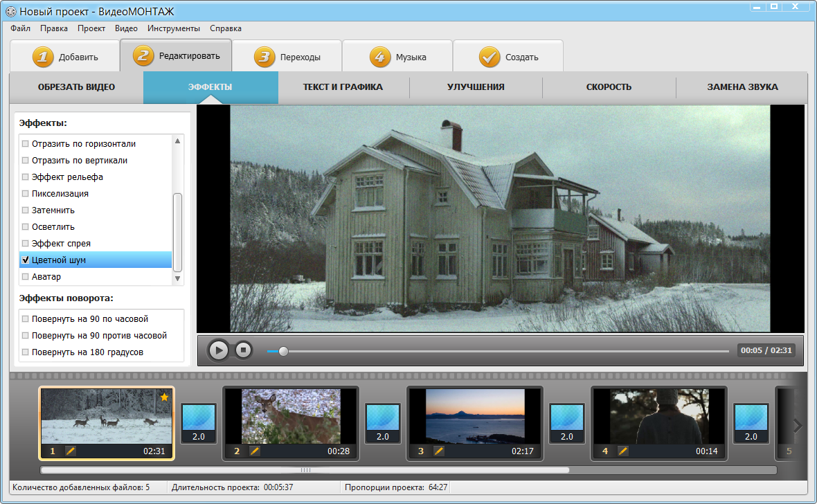Open the transition tile between clips 3 and 4
The image size is (817, 504).
(x=567, y=423)
